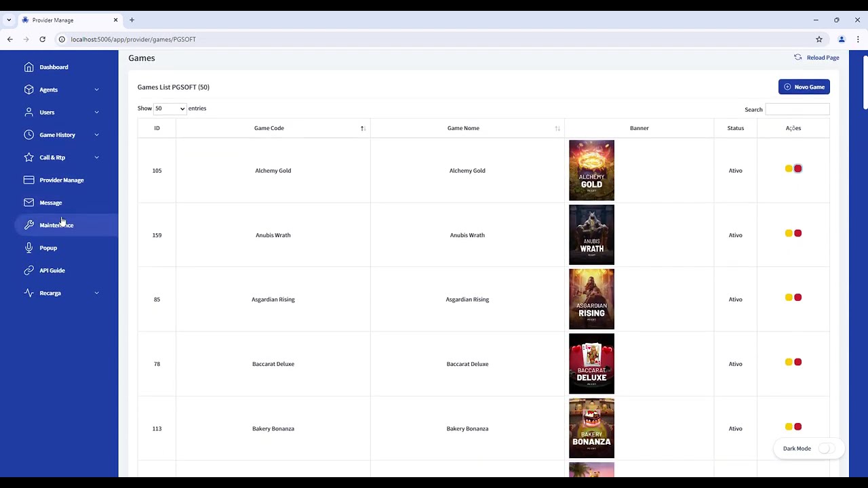Image resolution: width=868 pixels, height=488 pixels.
Task: Expand the Recarga submenu chevron
Action: click(x=96, y=293)
